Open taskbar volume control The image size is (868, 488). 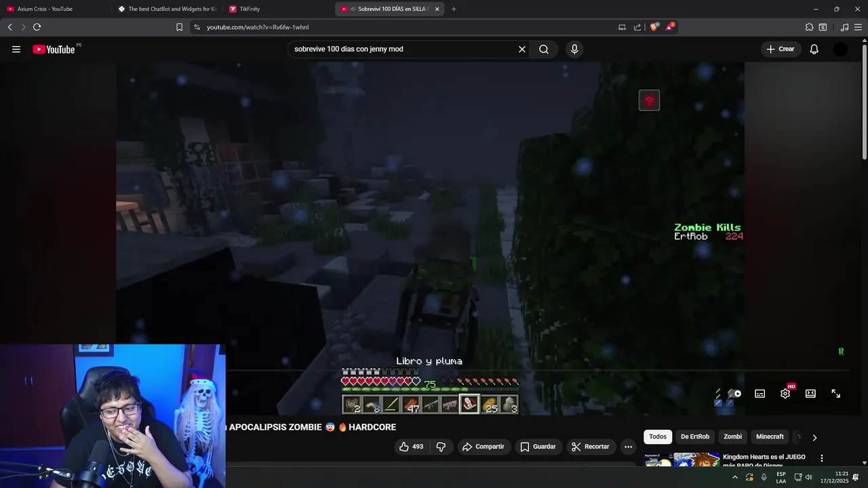(x=808, y=477)
